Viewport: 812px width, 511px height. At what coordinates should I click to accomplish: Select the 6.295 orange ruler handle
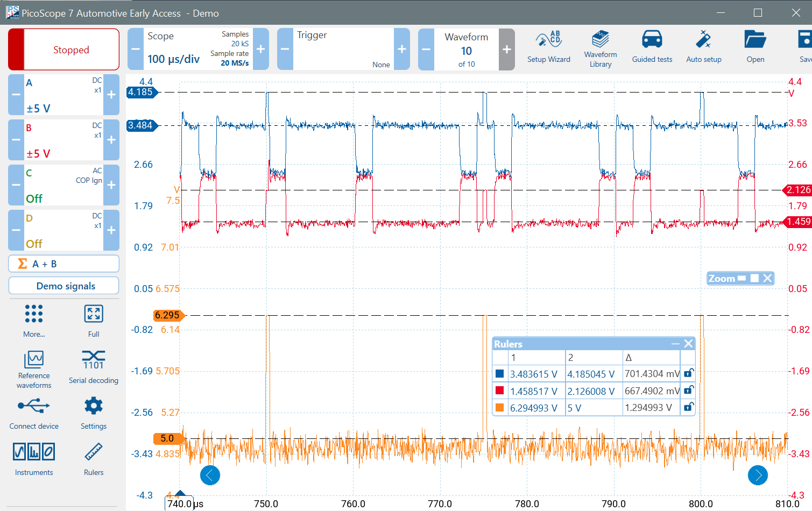coord(168,315)
